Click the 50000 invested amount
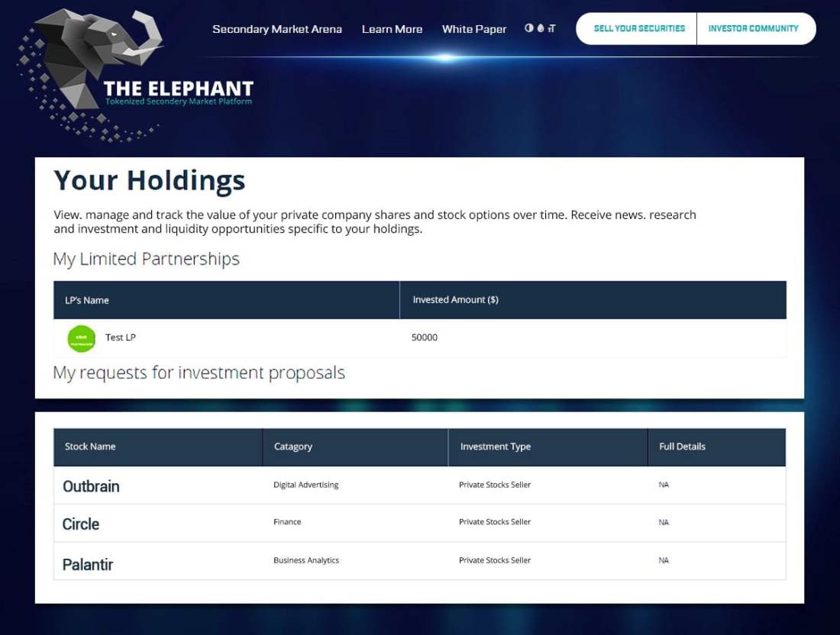Screen dimensions: 840x635 pyautogui.click(x=425, y=337)
